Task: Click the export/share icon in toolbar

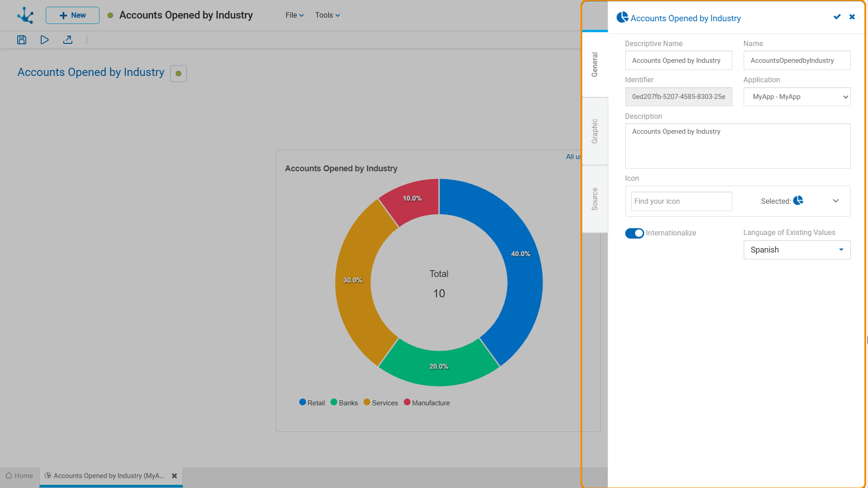Action: click(x=68, y=40)
